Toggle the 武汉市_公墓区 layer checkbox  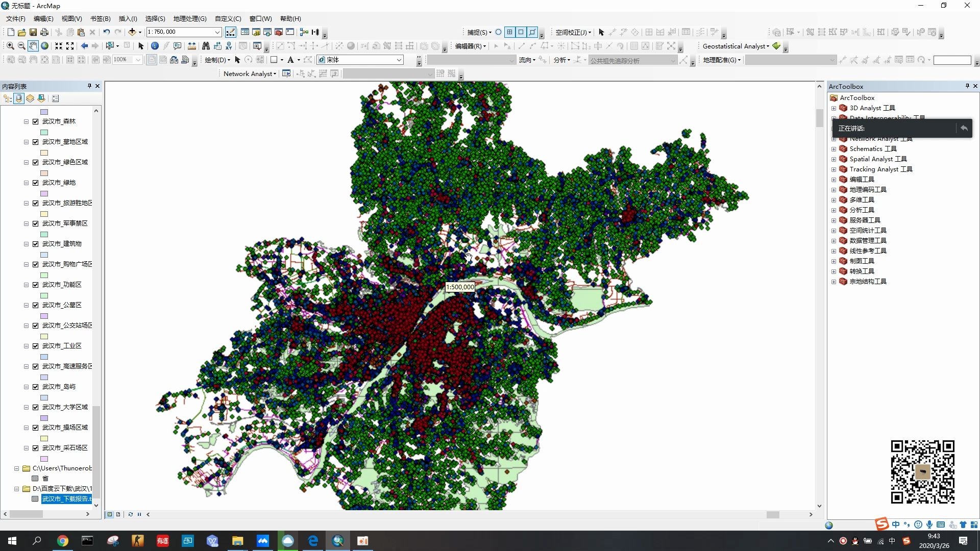pyautogui.click(x=36, y=305)
